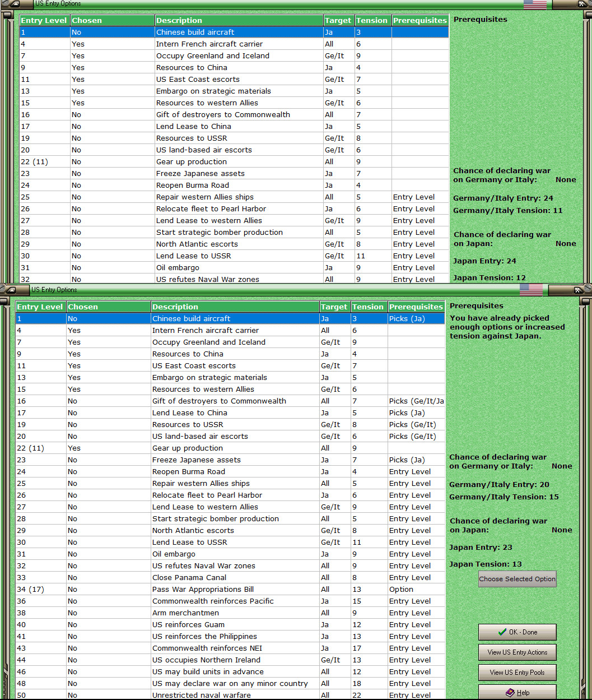Select 'Occupy Greenland and Iceland' in upper window
The image size is (592, 700).
point(234,55)
